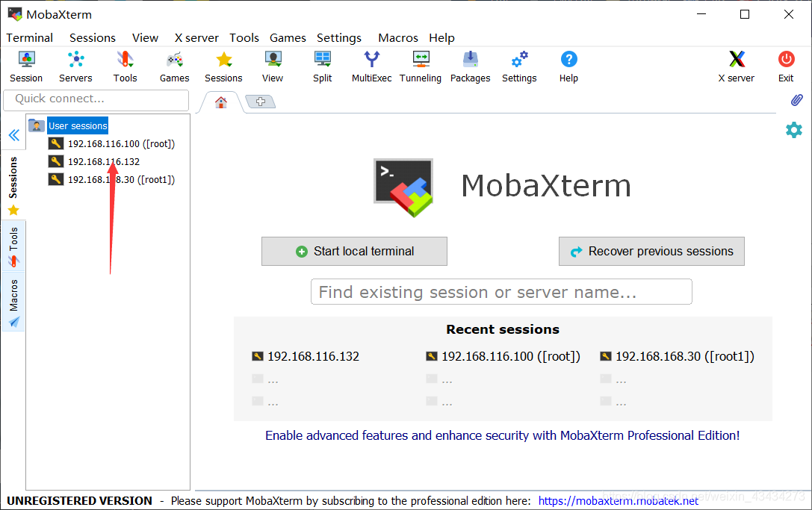Show Sessions via star toolbar icon

223,66
